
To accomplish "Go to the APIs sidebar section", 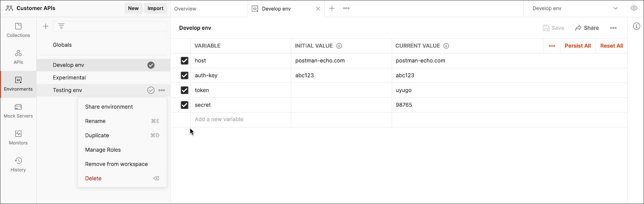I will pos(18,57).
